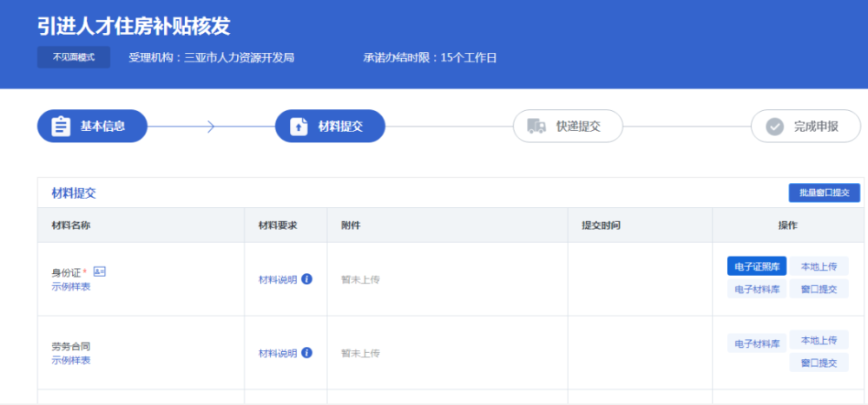
Task: Click the upload icon in 材料提交 step
Action: 299,127
